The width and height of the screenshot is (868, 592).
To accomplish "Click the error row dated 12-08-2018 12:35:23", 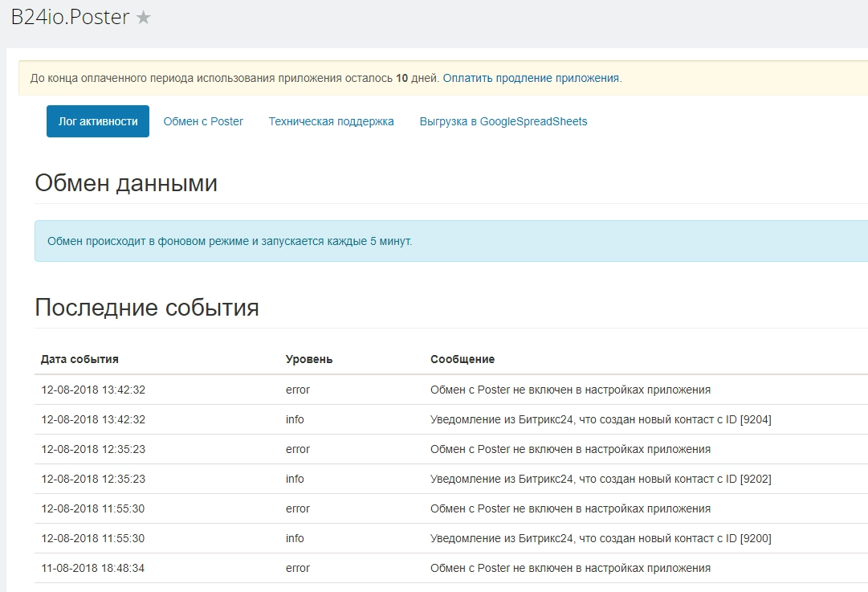I will [321, 449].
